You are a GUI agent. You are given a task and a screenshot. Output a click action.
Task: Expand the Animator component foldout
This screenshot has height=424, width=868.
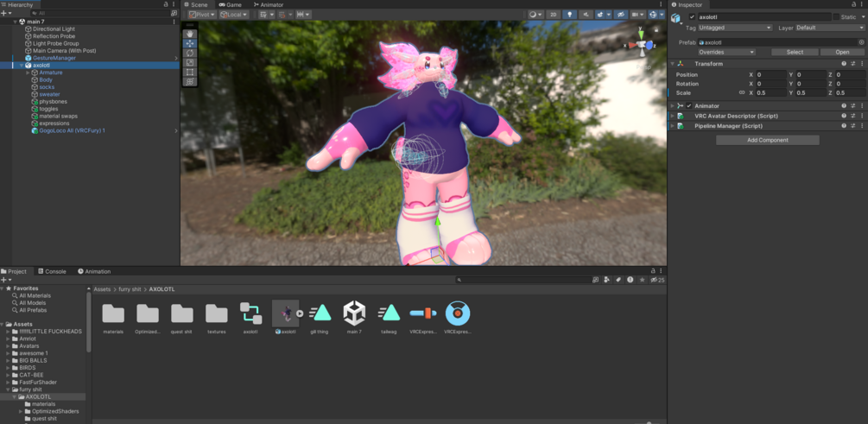coord(673,105)
